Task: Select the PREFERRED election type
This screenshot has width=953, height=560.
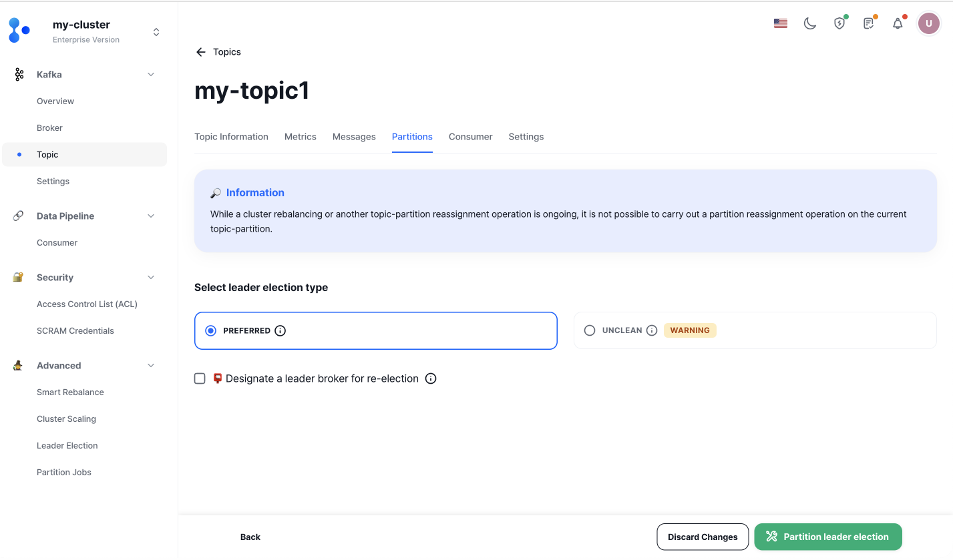Action: click(x=211, y=330)
